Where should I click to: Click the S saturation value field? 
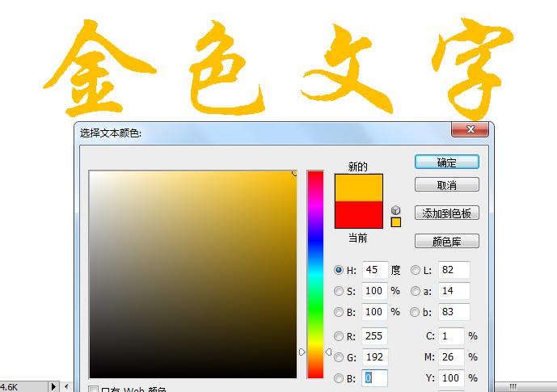375,291
